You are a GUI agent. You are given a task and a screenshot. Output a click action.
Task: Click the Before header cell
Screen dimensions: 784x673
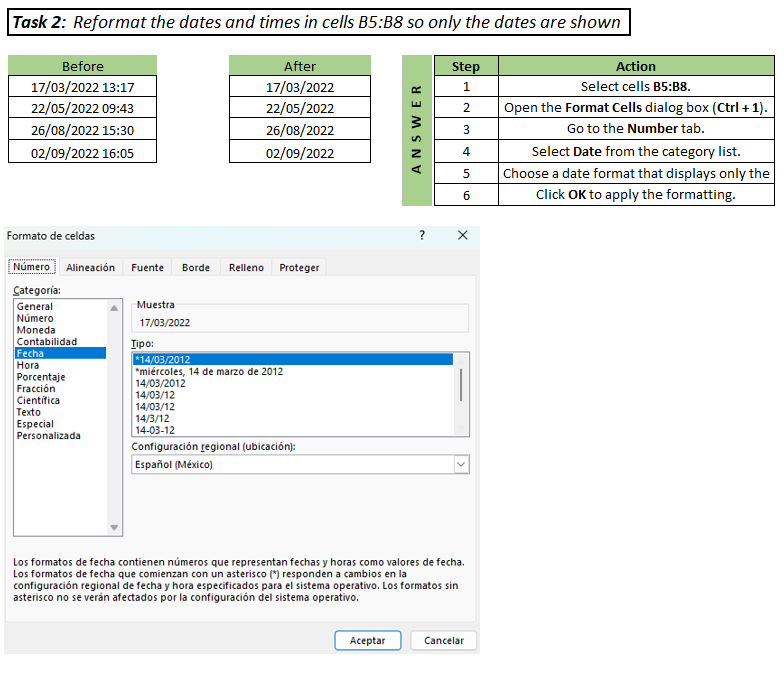[x=82, y=66]
